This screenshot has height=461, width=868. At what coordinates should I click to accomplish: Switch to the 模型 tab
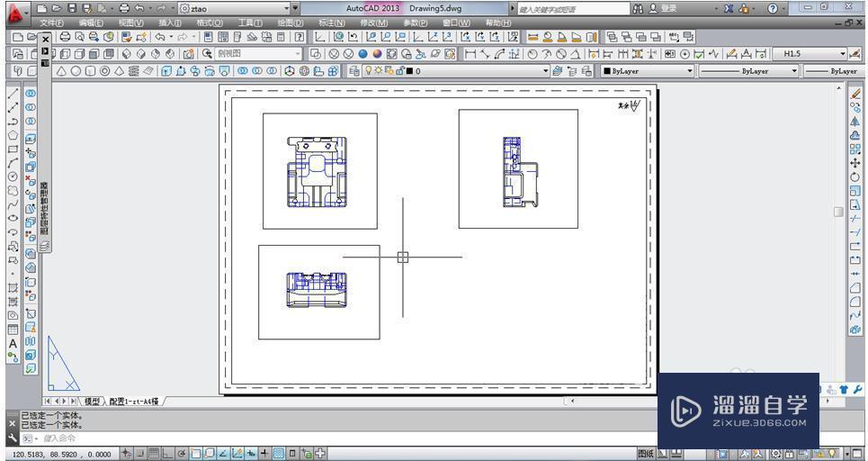click(x=92, y=402)
